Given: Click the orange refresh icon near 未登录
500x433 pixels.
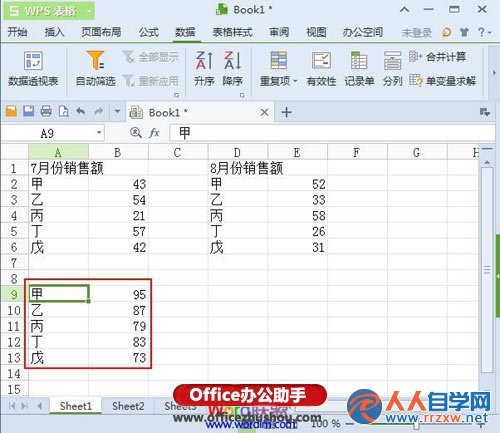Looking at the screenshot, I should [x=447, y=32].
